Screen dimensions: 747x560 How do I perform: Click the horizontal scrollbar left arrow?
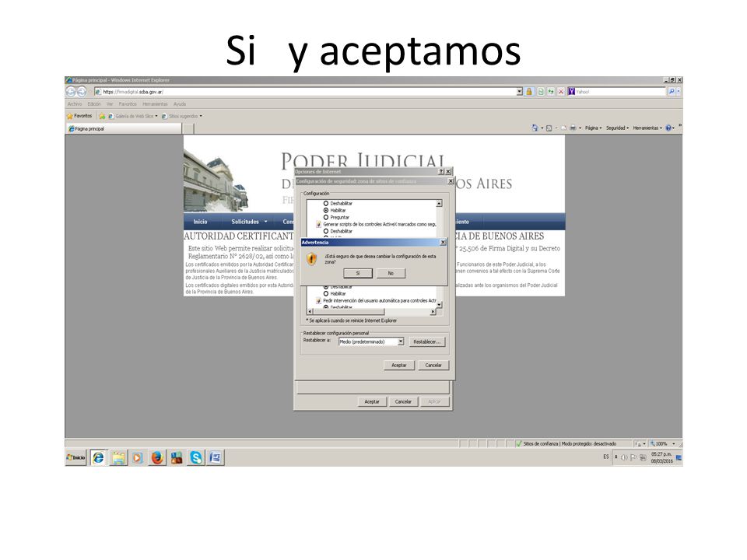310,311
